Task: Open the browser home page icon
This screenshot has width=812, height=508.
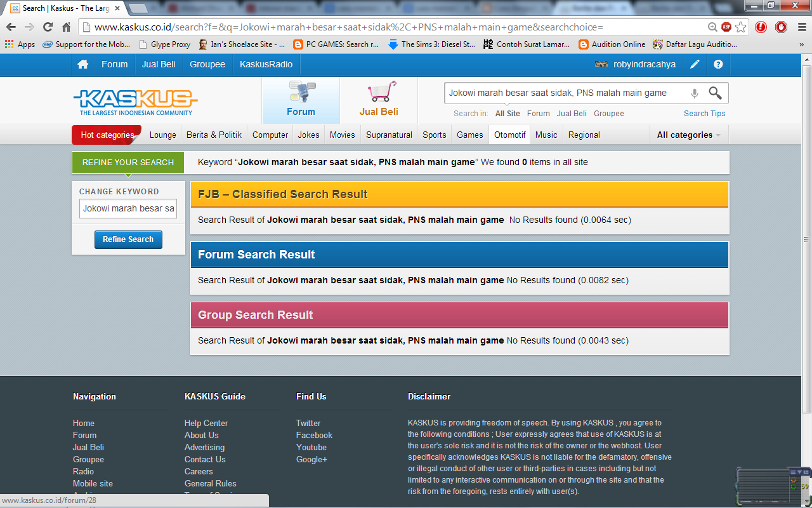Action: pyautogui.click(x=66, y=27)
